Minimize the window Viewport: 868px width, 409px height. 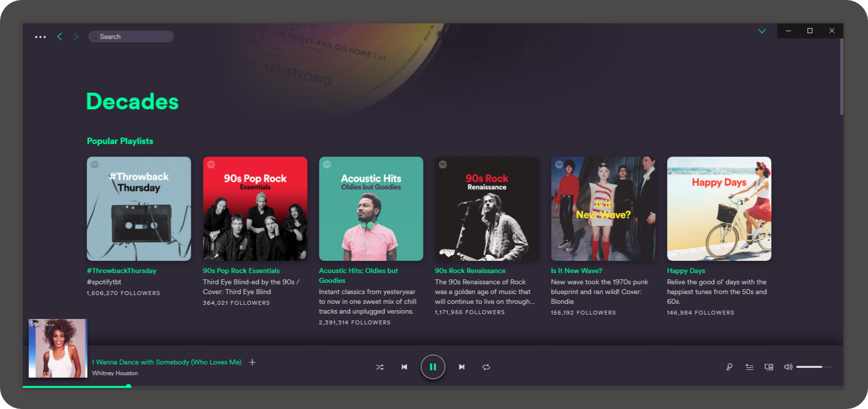click(788, 31)
